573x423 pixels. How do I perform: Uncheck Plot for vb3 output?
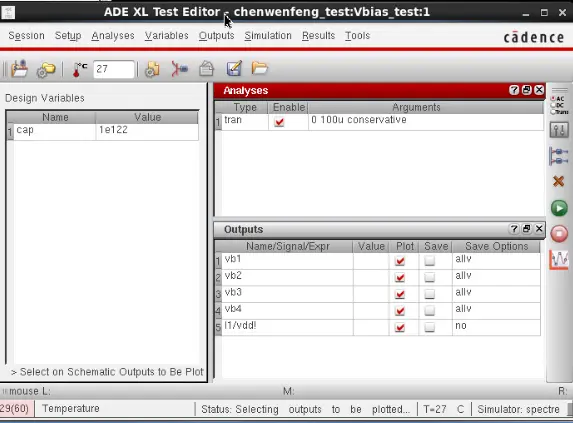(x=400, y=294)
